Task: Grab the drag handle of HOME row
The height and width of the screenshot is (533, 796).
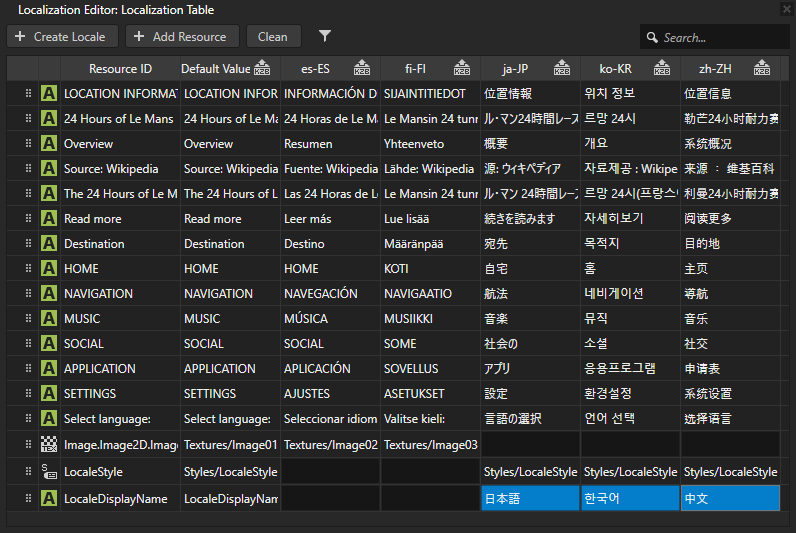Action: 28,269
